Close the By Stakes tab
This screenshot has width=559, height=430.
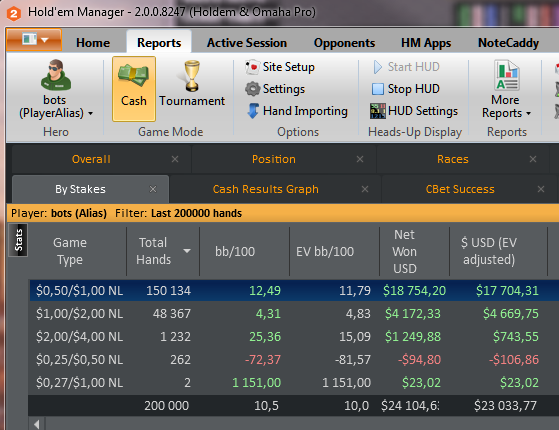(x=153, y=189)
